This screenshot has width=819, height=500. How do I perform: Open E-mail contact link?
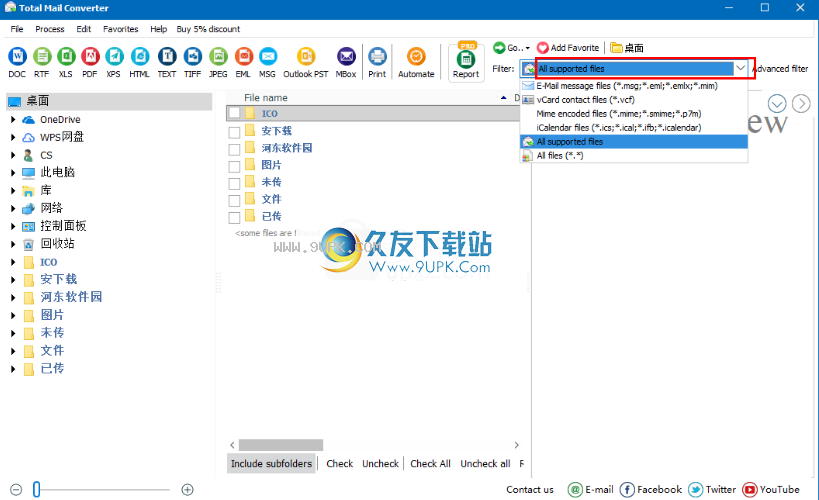[x=591, y=490]
